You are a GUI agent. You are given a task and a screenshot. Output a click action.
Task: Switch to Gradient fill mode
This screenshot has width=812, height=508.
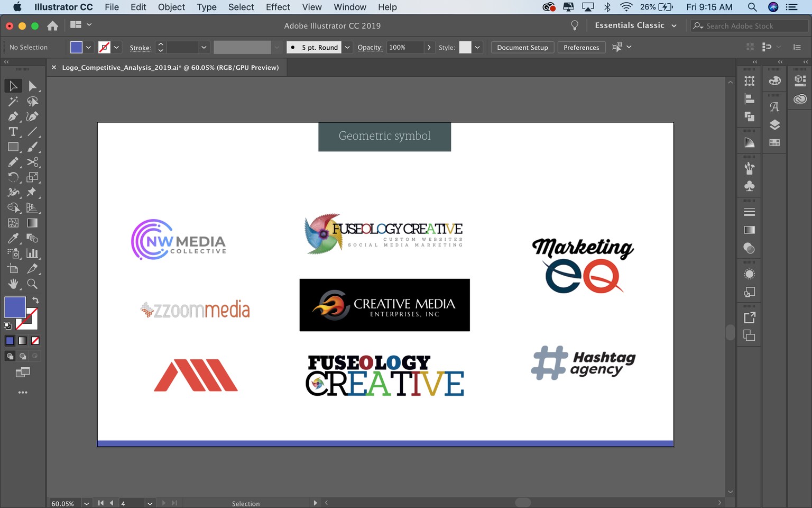click(22, 341)
